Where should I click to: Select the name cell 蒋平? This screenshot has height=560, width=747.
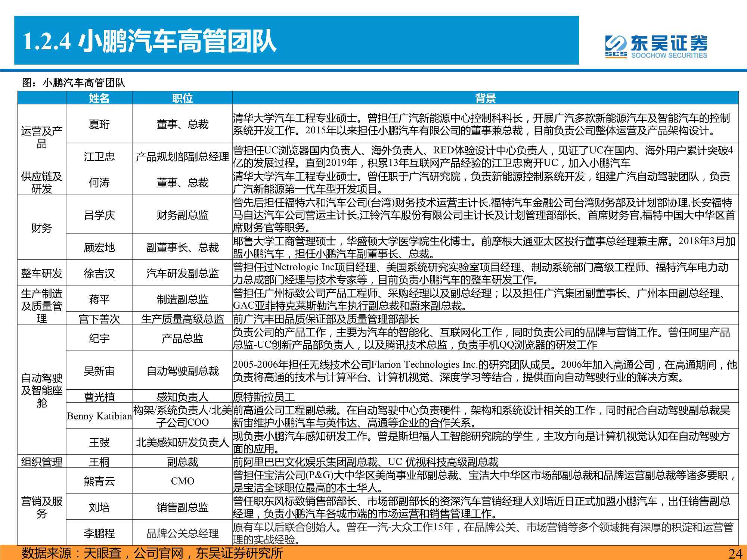tap(99, 299)
